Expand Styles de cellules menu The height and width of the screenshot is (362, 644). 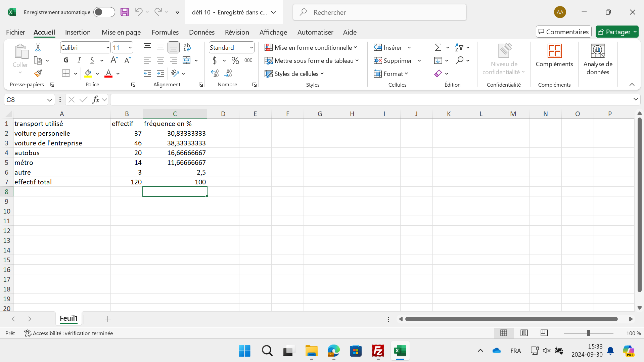(294, 74)
